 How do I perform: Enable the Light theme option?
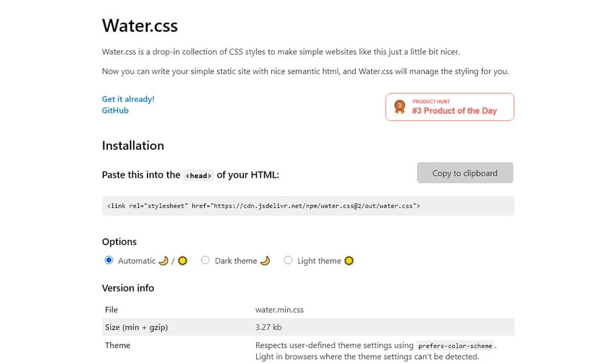coord(288,260)
